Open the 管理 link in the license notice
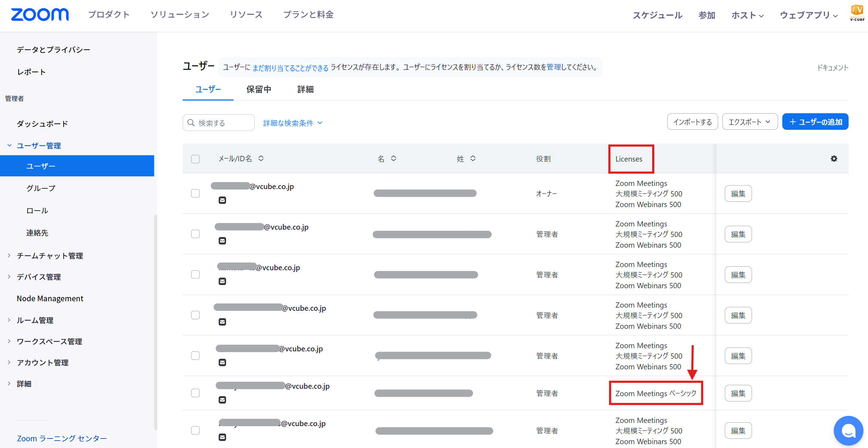Viewport: 868px width, 448px height. point(554,67)
